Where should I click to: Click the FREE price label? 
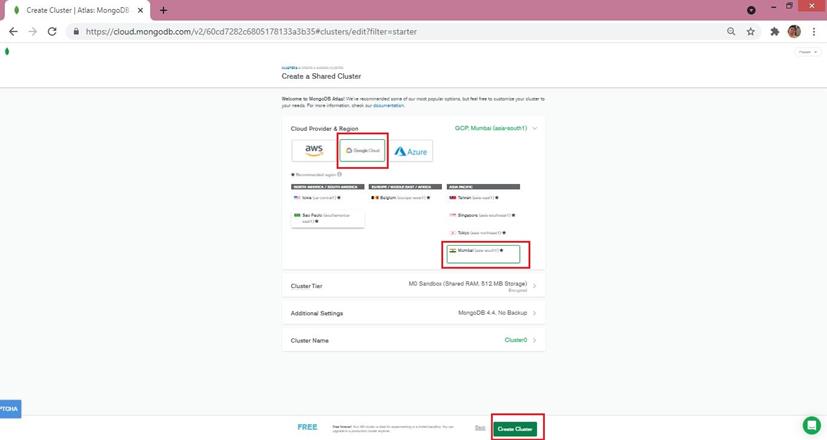(307, 427)
